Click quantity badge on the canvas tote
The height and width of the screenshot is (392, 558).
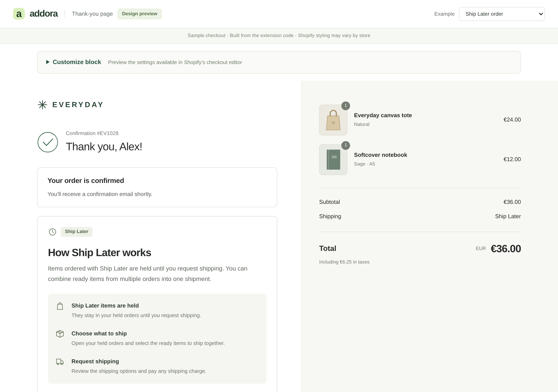pos(346,106)
